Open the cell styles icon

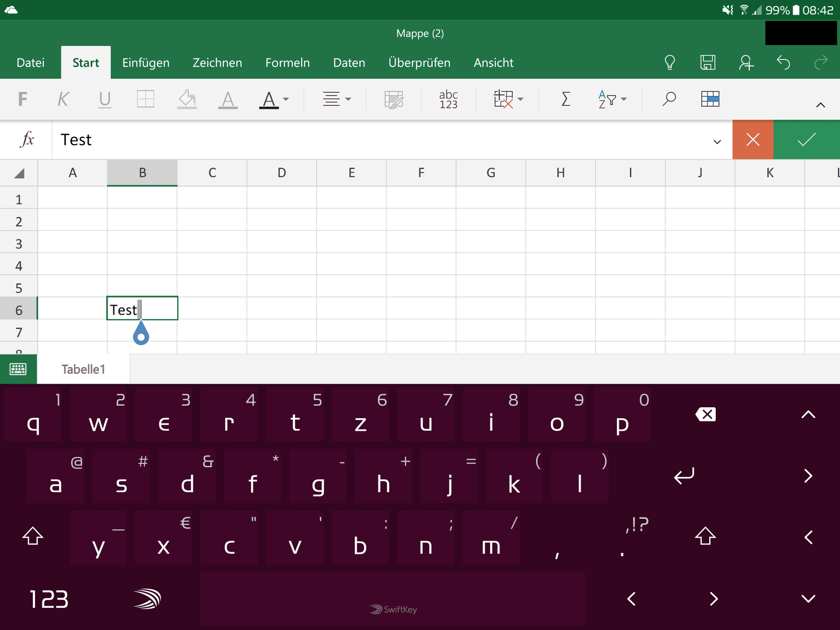pyautogui.click(x=394, y=99)
